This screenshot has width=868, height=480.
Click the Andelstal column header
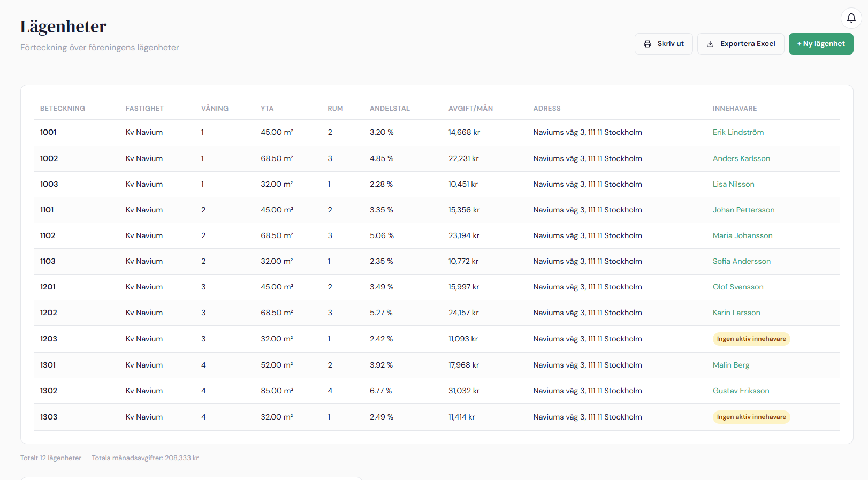tap(389, 109)
